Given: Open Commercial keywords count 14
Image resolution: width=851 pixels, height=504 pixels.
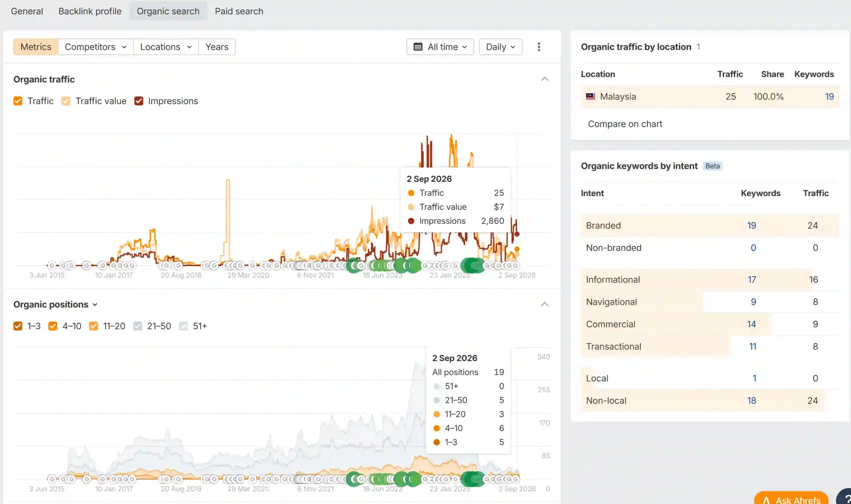Looking at the screenshot, I should pos(752,324).
